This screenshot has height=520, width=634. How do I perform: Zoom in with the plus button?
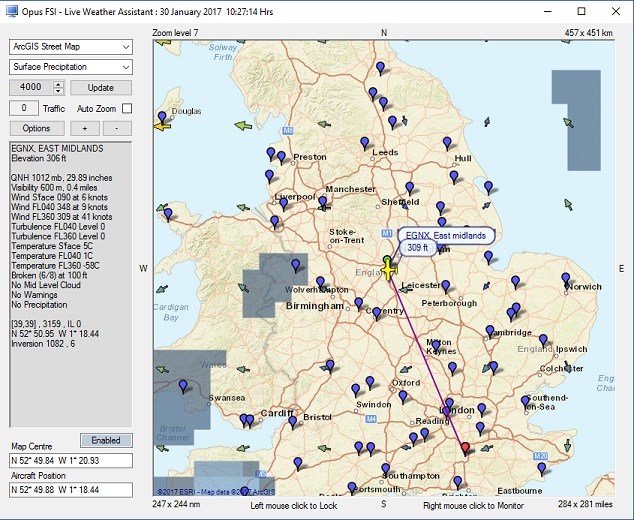tap(85, 128)
